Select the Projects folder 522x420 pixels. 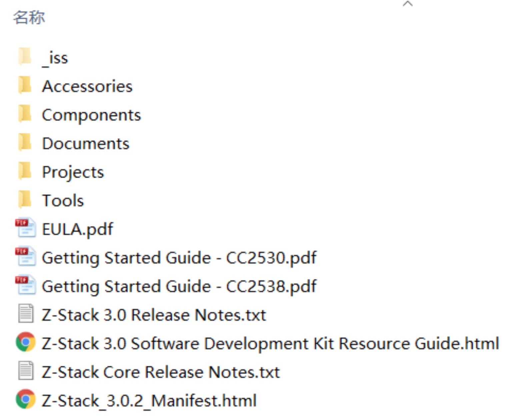[x=25, y=172]
